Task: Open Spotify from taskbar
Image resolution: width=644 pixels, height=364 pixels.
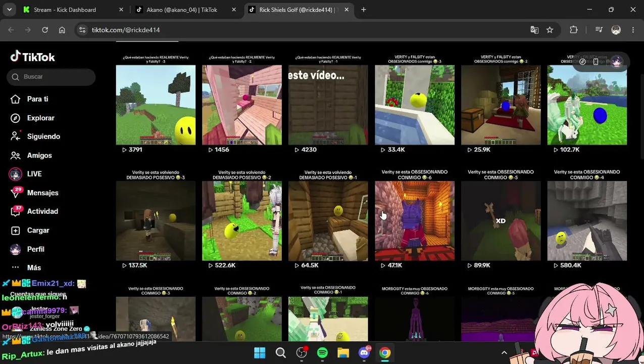Action: 322,353
